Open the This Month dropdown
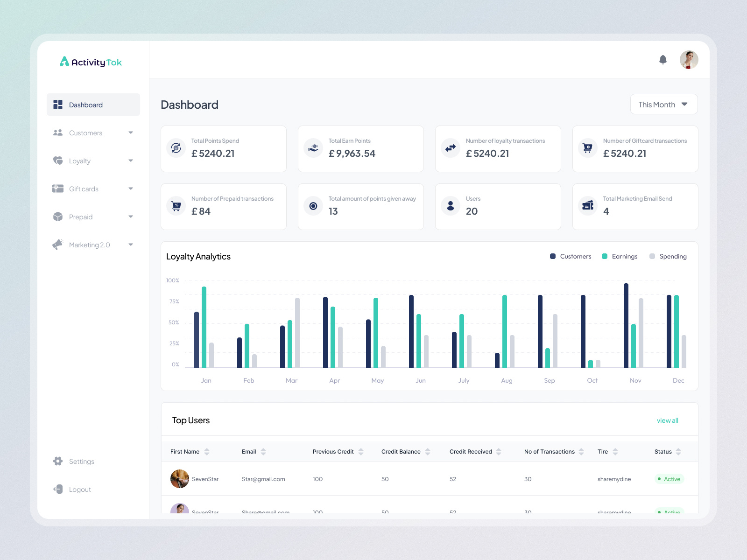Image resolution: width=747 pixels, height=560 pixels. point(663,104)
